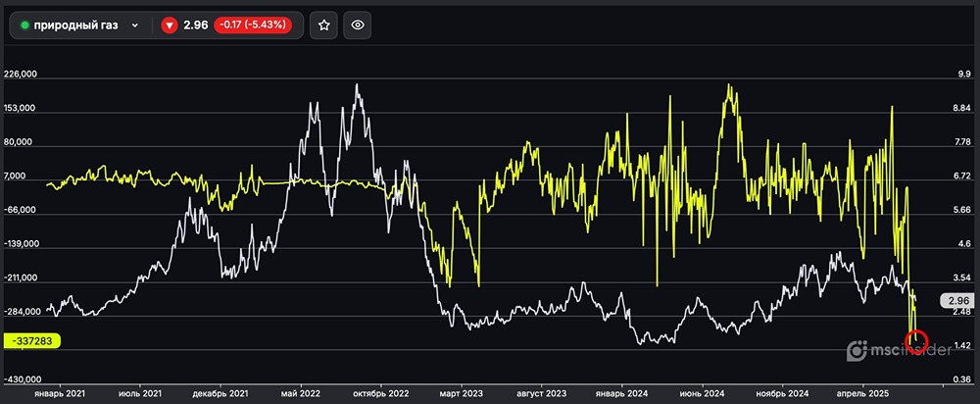Viewport: 980px width, 404px height.
Task: Click the май 2022 date label
Action: [301, 394]
